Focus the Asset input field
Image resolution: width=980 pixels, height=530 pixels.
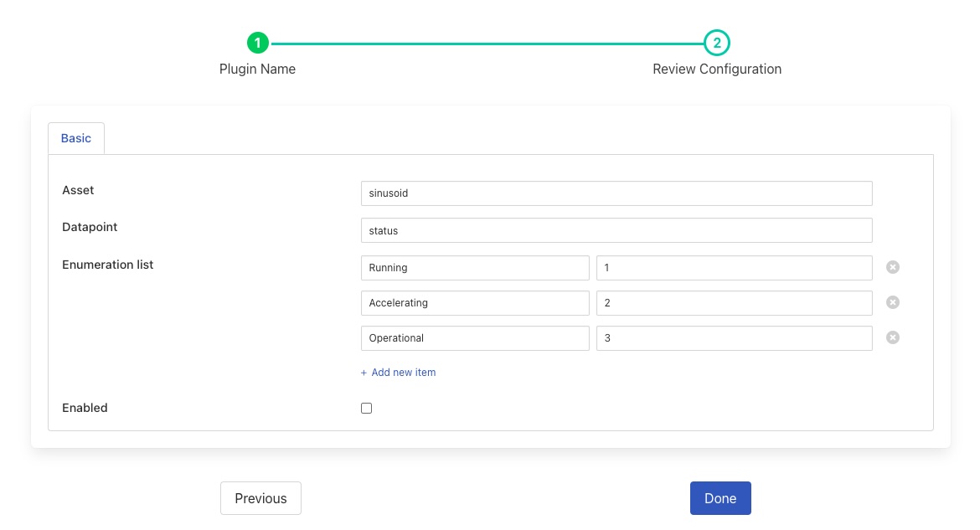point(616,193)
